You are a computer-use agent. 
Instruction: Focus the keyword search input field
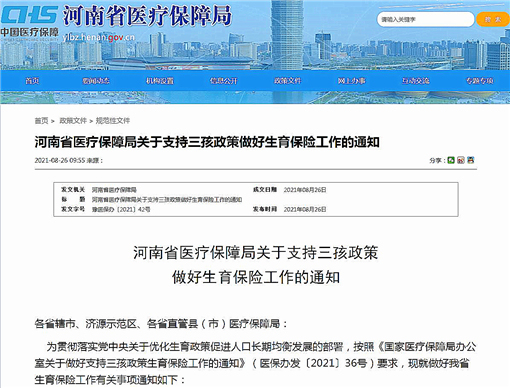tap(425, 19)
